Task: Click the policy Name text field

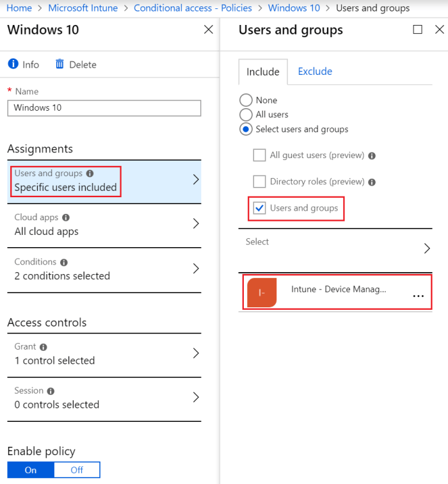Action: (104, 108)
